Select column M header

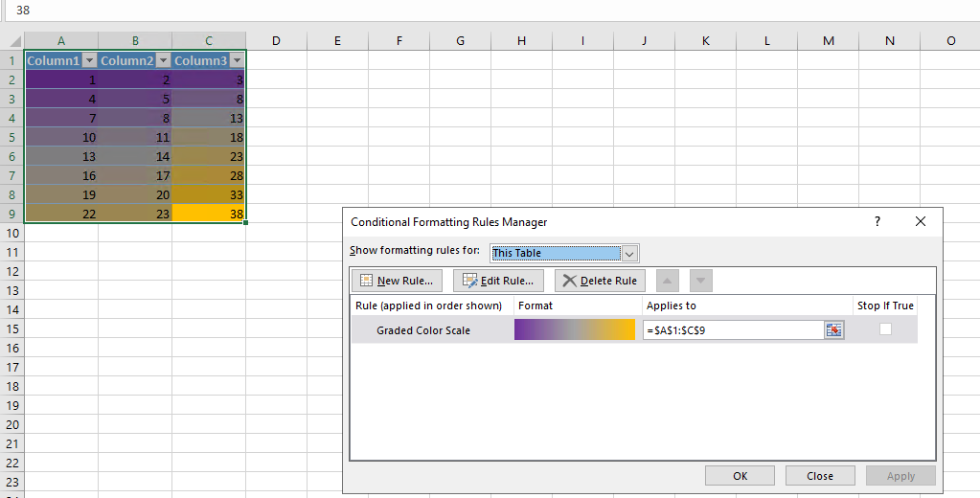point(828,40)
